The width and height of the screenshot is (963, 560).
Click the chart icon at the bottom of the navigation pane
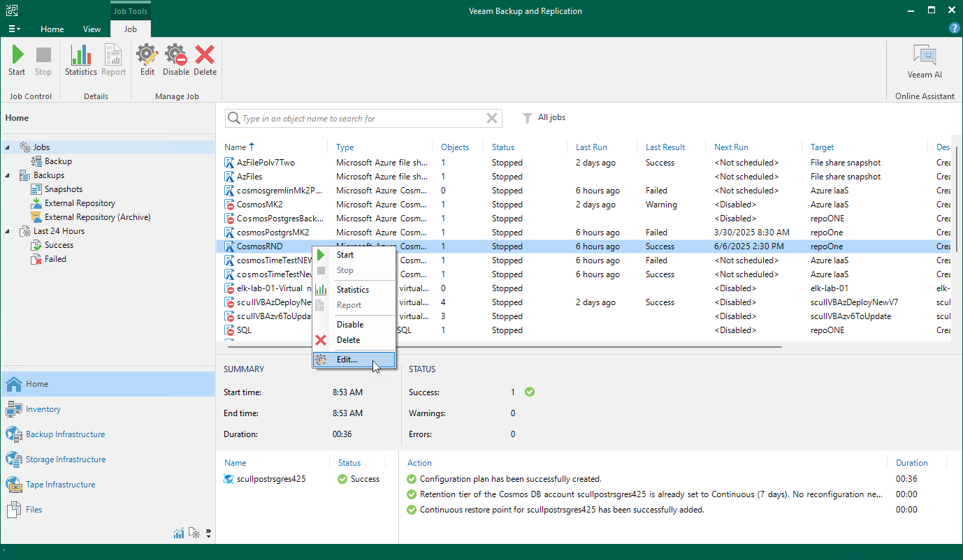coord(179,533)
